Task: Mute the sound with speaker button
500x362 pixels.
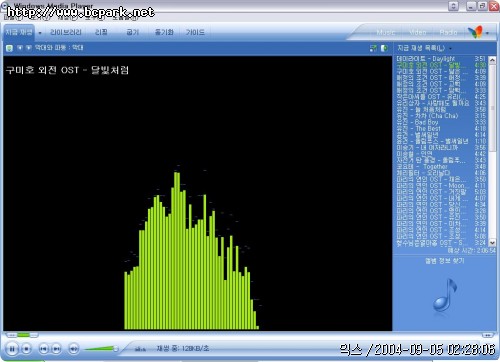Action: pyautogui.click(x=74, y=349)
